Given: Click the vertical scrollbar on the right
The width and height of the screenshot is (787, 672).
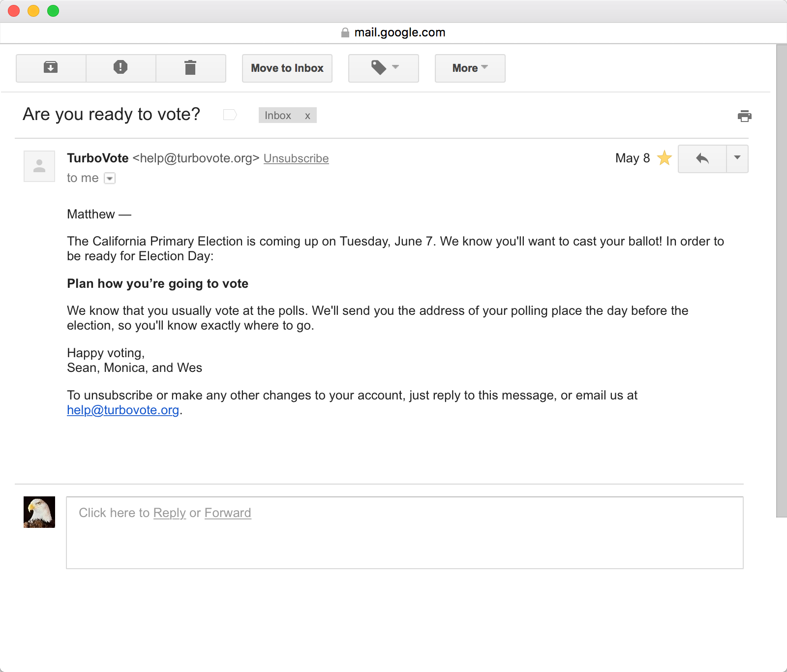Looking at the screenshot, I should click(x=782, y=280).
